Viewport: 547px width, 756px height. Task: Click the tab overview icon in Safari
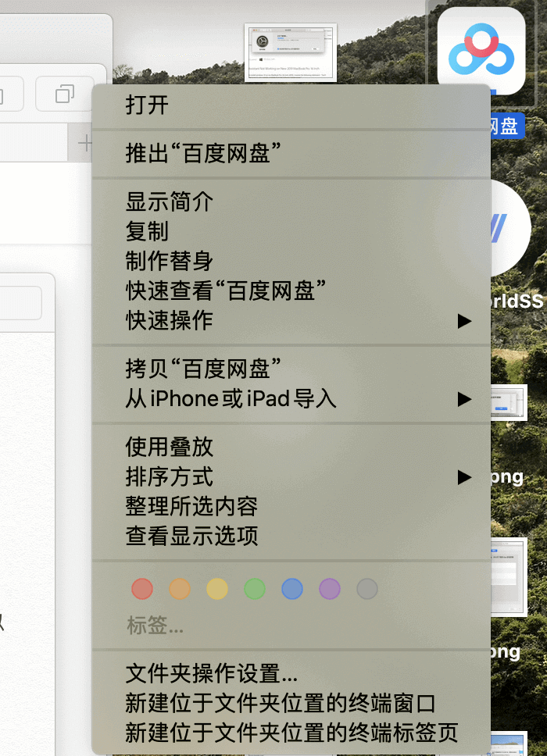pos(64,94)
